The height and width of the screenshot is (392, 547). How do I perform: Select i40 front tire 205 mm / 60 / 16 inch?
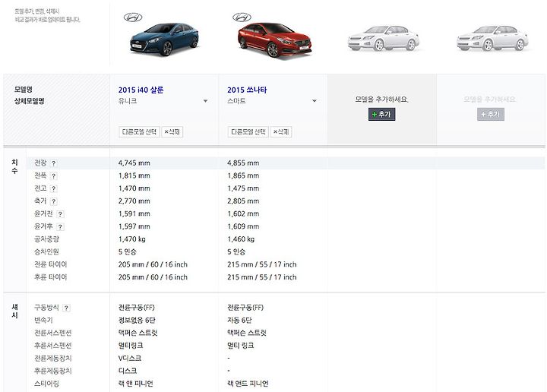coord(153,264)
